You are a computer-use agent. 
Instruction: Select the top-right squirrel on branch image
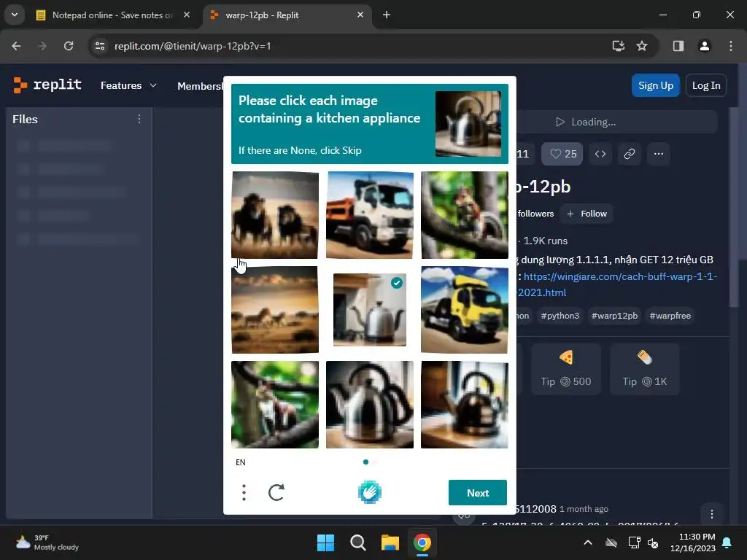pos(465,215)
